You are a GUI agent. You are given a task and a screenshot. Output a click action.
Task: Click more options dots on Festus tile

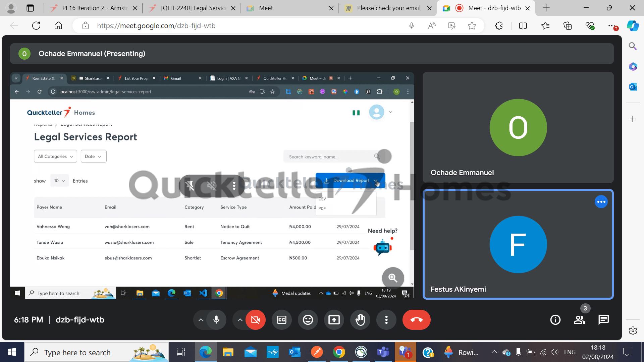click(x=601, y=202)
